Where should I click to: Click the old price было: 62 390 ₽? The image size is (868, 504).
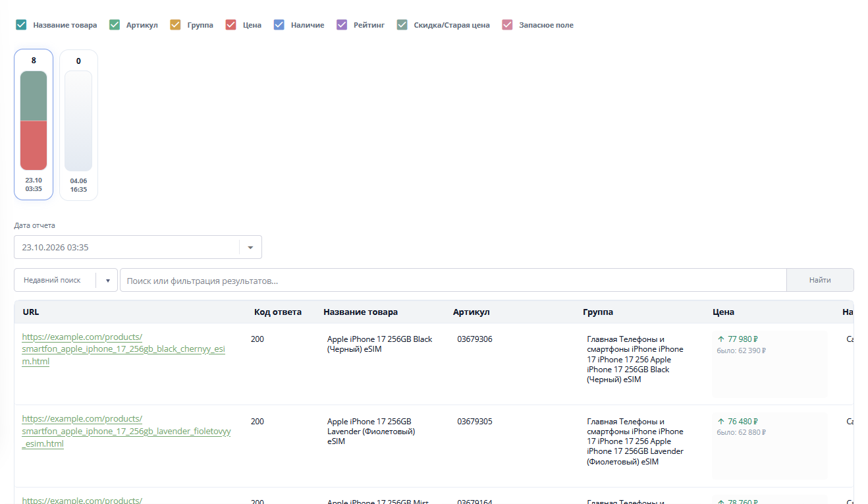pos(742,350)
